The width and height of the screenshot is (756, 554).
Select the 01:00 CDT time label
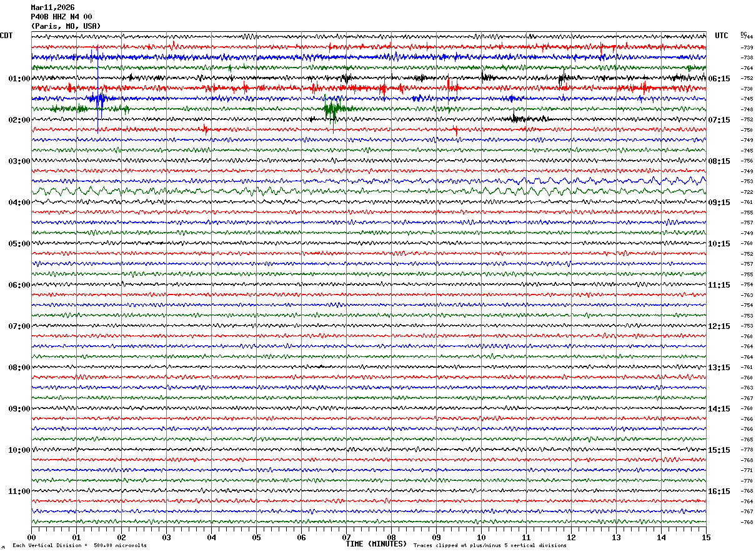pyautogui.click(x=19, y=79)
